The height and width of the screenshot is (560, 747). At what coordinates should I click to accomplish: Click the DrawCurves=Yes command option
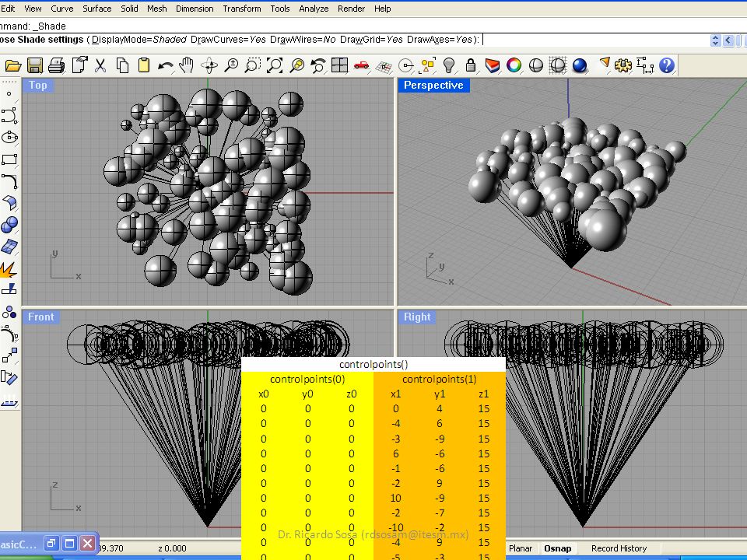tap(228, 40)
